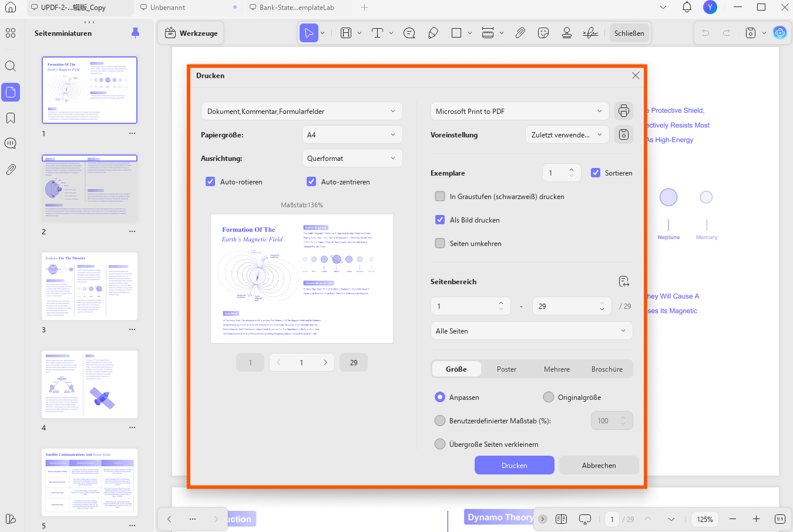Image resolution: width=793 pixels, height=532 pixels.
Task: Select the eraser tool in the toolbar
Action: coord(434,33)
